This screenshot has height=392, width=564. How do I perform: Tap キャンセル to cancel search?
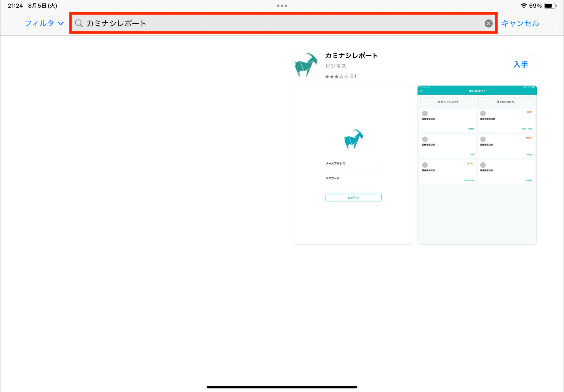tap(520, 23)
